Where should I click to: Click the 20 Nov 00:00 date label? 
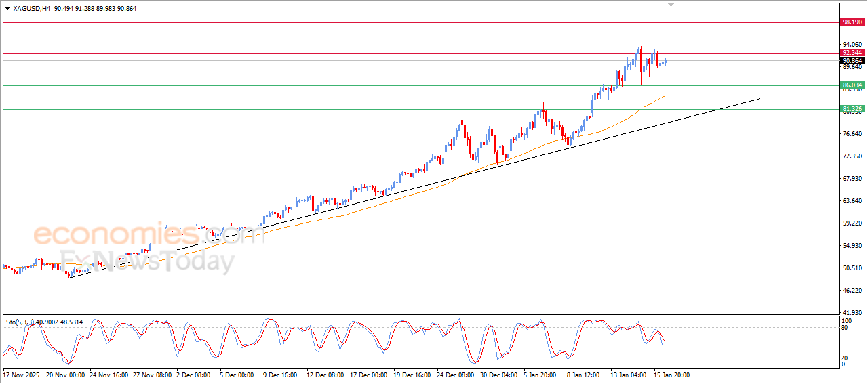66,375
